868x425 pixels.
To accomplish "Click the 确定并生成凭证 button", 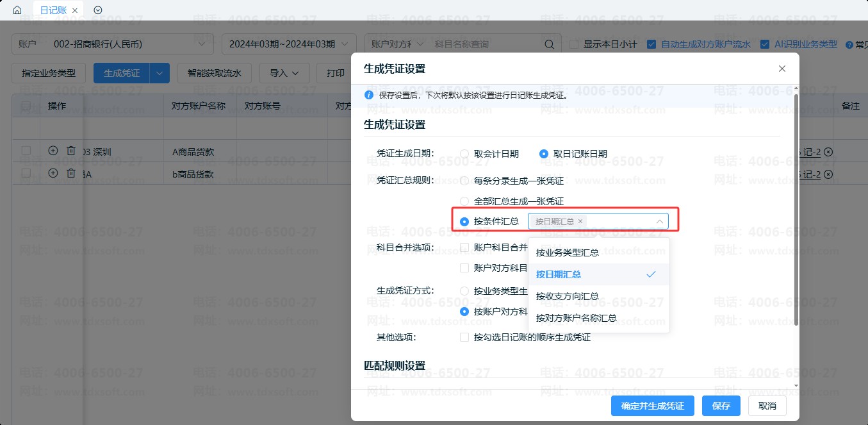I will (653, 406).
